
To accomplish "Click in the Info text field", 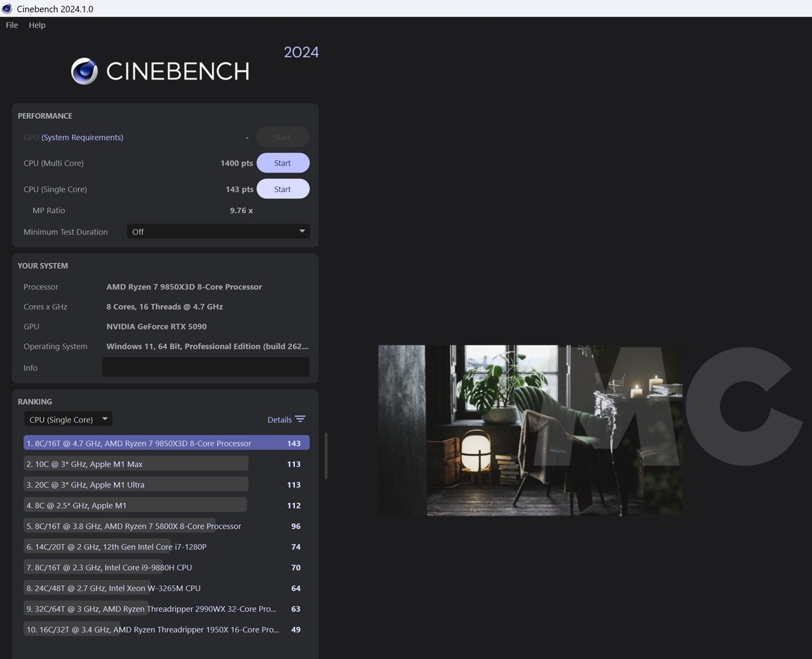I will [x=205, y=367].
